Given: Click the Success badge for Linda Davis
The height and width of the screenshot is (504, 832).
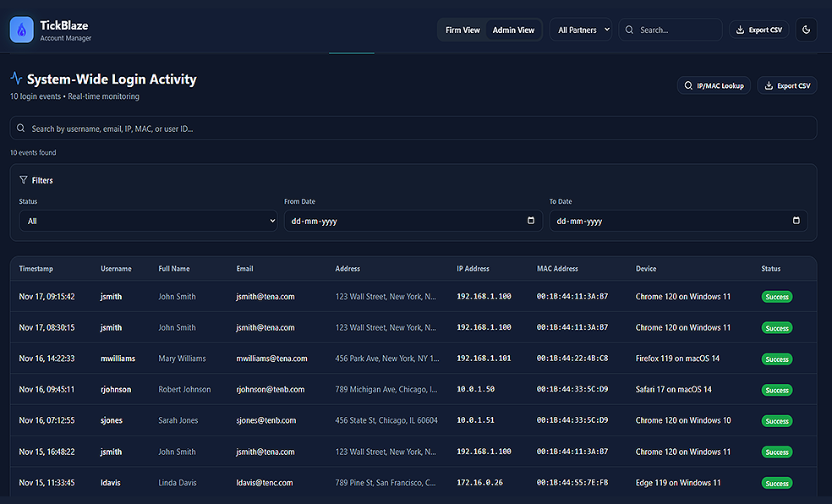Looking at the screenshot, I should point(777,483).
